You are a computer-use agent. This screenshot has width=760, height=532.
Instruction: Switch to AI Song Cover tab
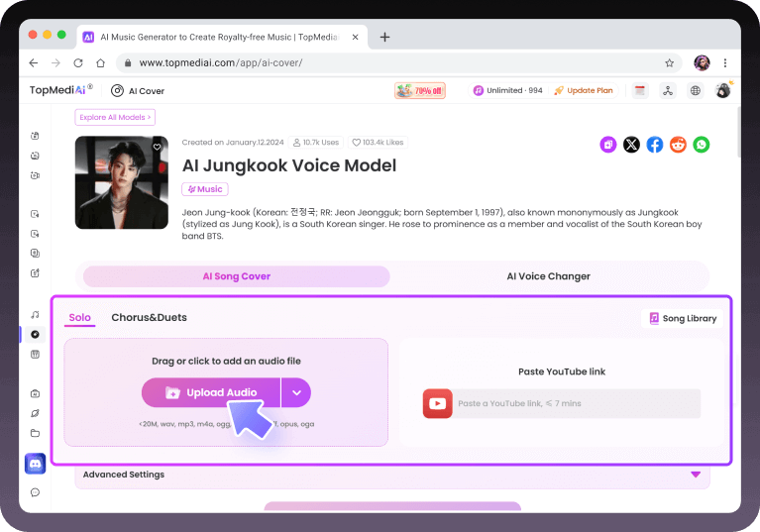point(237,276)
